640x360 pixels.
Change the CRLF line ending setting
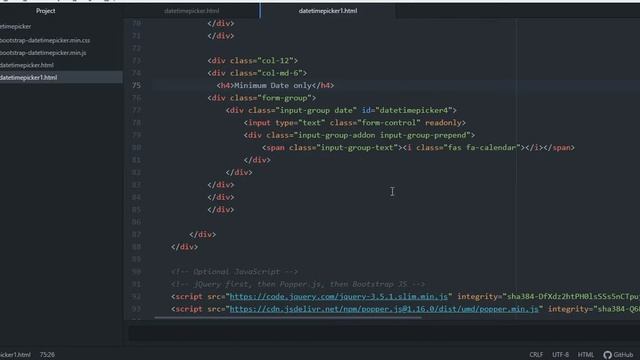point(536,355)
